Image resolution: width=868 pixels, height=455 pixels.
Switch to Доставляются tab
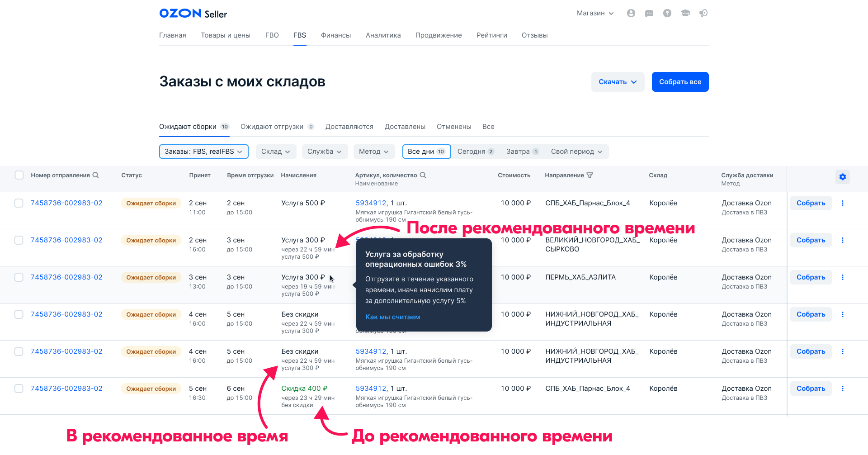tap(349, 127)
